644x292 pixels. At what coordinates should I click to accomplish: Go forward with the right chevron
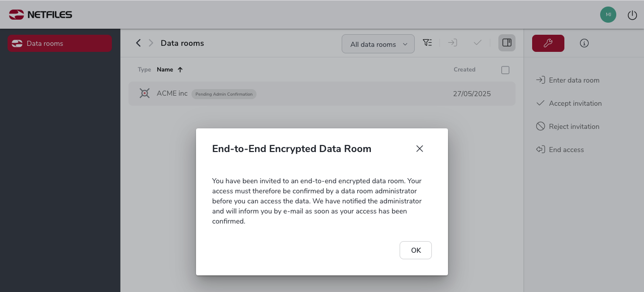[151, 43]
